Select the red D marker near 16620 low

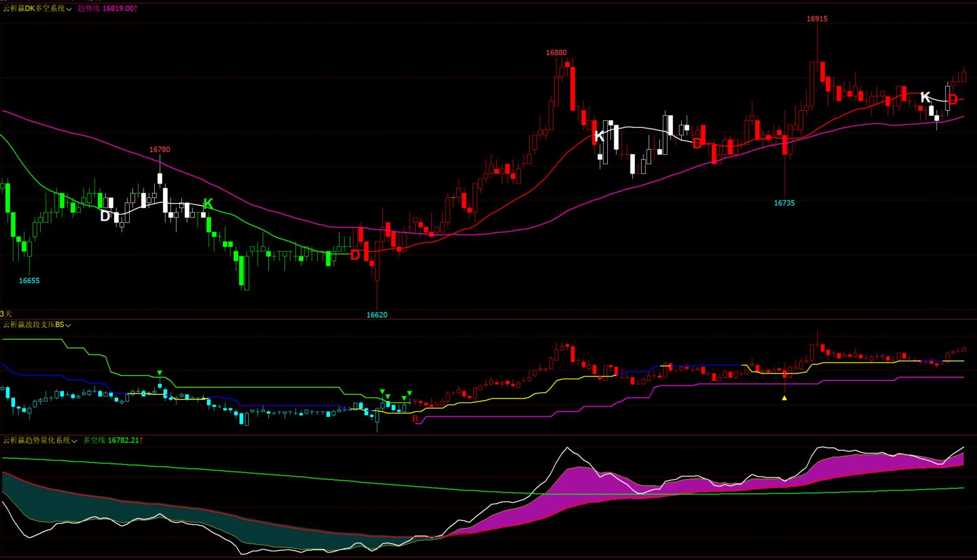click(355, 255)
